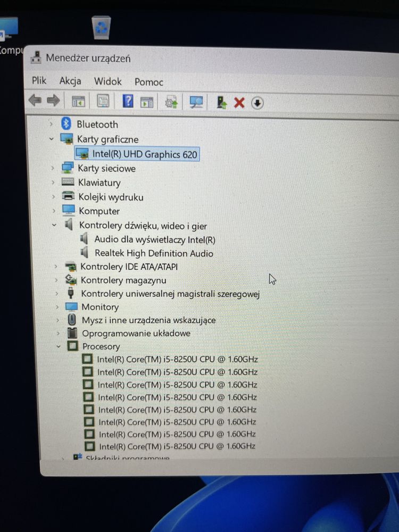This screenshot has width=399, height=532.
Task: Select Realtek High Definition Audio device
Action: (x=154, y=253)
